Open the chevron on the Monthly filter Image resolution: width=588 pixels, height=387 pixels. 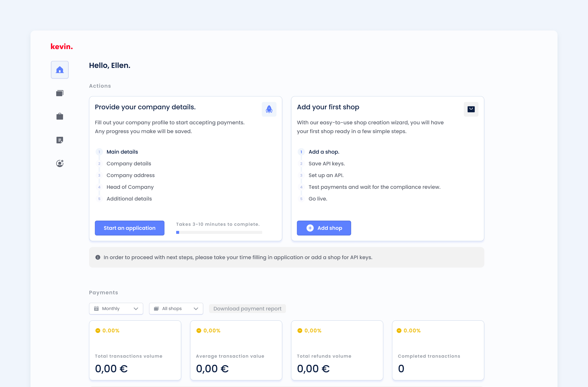(136, 308)
